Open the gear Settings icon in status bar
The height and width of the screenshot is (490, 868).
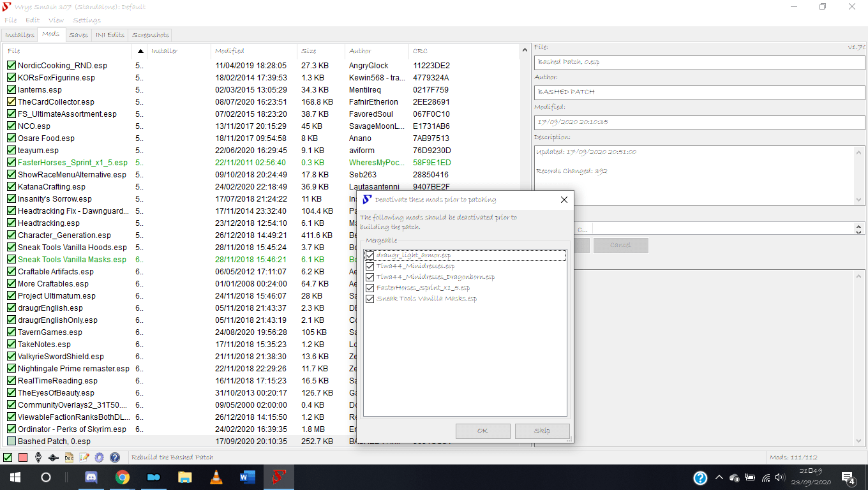pyautogui.click(x=100, y=457)
